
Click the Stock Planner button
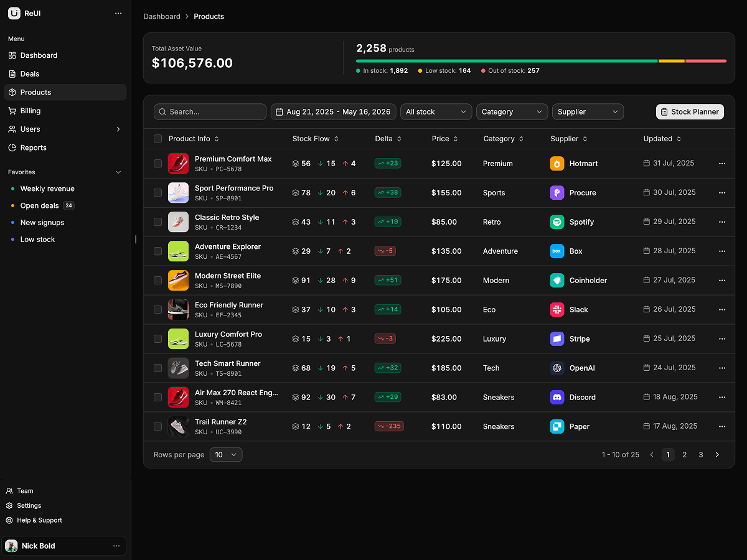(x=690, y=112)
